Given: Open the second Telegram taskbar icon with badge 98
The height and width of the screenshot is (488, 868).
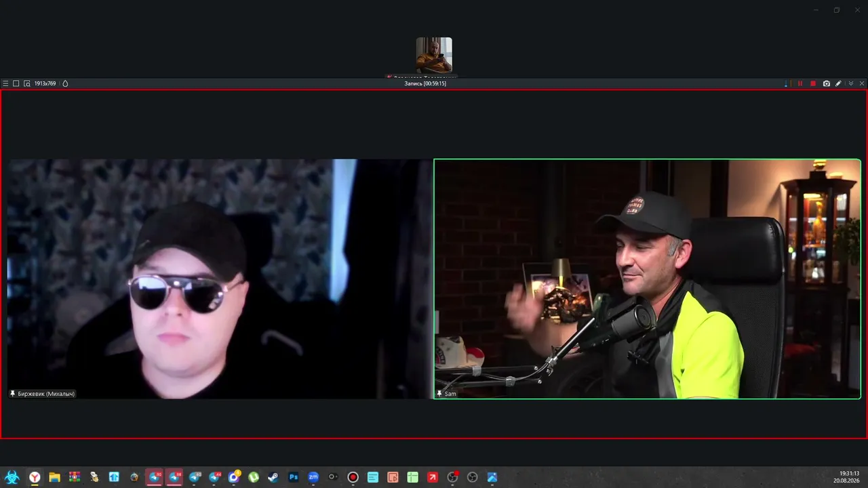Looking at the screenshot, I should coord(174,477).
